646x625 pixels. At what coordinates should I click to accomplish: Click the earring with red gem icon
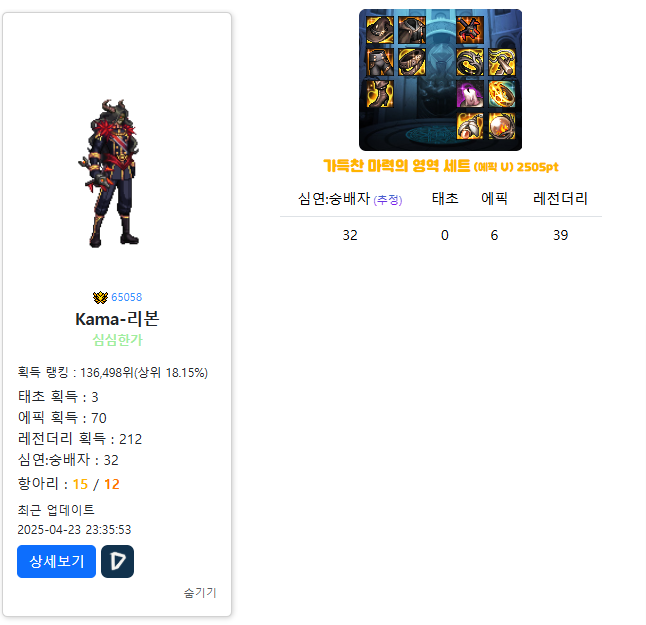tap(470, 126)
